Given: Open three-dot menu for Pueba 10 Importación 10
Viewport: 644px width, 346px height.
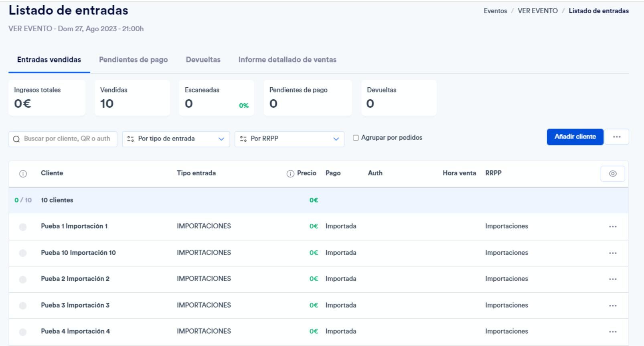Looking at the screenshot, I should tap(613, 253).
